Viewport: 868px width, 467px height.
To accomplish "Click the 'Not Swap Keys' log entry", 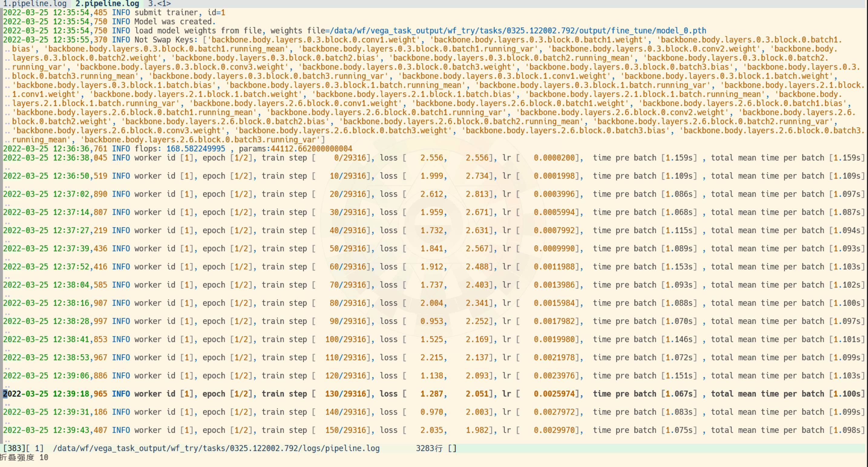I will coord(166,40).
